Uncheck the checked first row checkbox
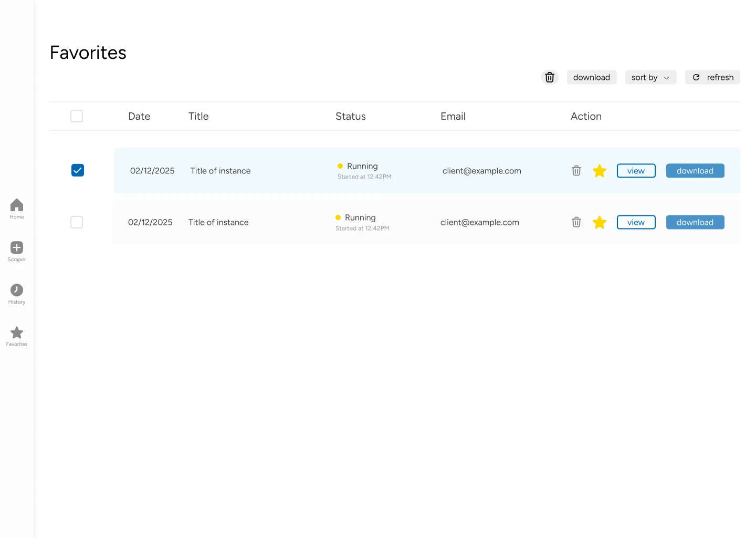The width and height of the screenshot is (756, 538). pyautogui.click(x=78, y=170)
